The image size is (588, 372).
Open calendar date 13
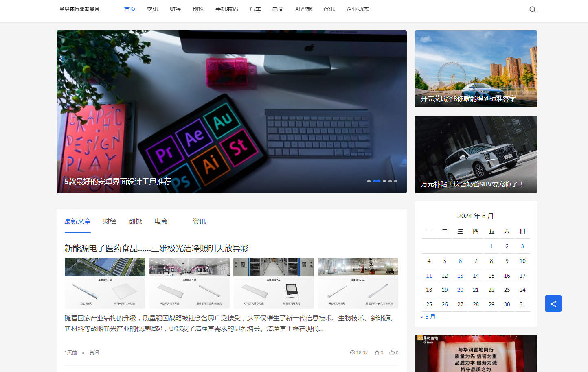[x=460, y=276]
